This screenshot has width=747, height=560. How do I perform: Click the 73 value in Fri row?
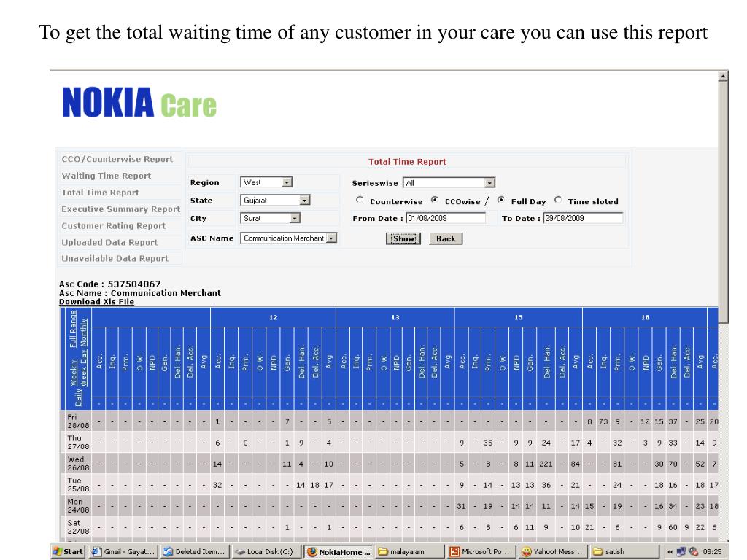coord(603,421)
